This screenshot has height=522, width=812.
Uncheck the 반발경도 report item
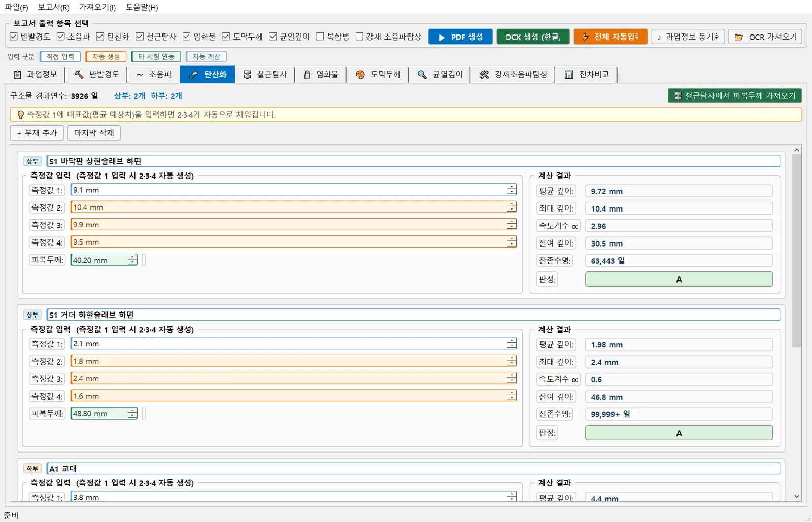[14, 37]
